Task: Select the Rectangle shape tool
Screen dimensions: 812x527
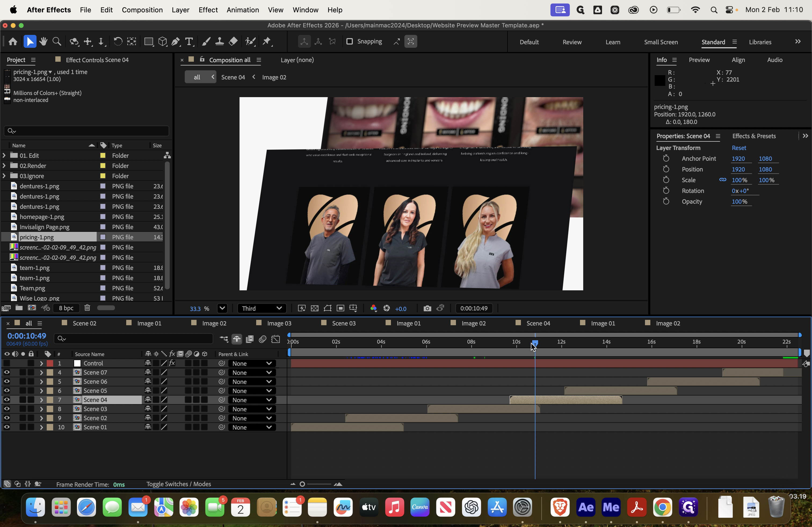Action: pyautogui.click(x=148, y=42)
